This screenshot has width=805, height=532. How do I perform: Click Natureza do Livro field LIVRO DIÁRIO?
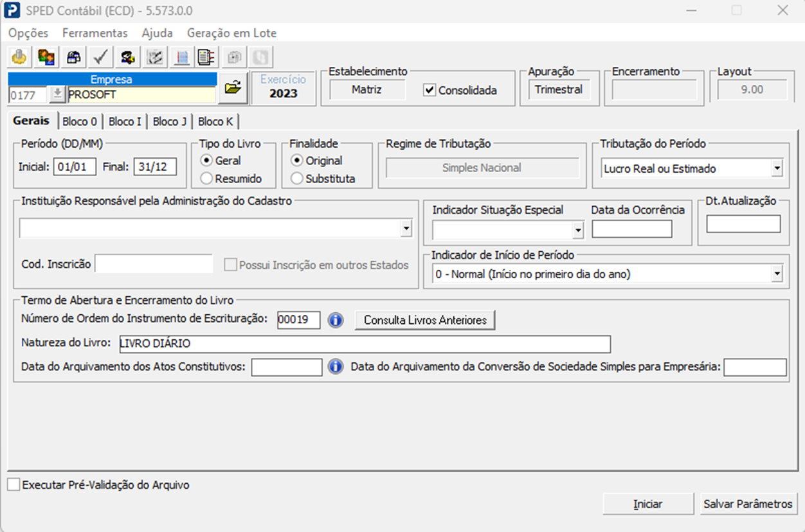[365, 344]
